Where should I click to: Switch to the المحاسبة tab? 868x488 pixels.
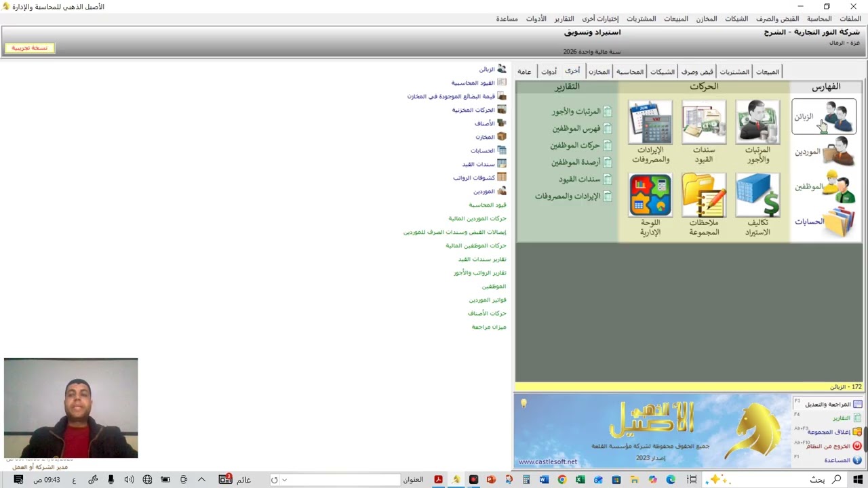(x=629, y=72)
